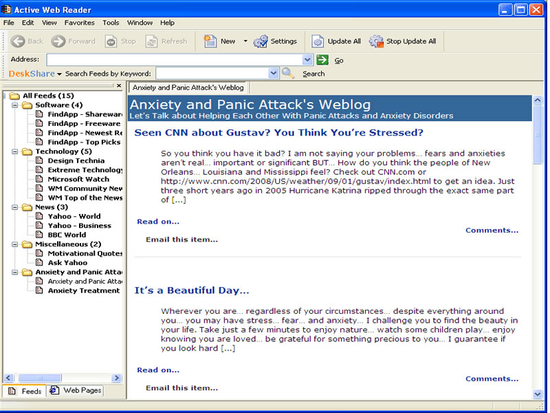Viewport: 550px width, 413px height.
Task: Collapse the News folder node
Action: coord(15,207)
